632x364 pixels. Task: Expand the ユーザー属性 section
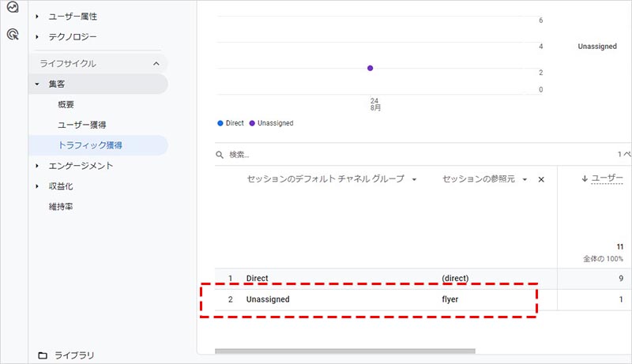click(x=37, y=17)
